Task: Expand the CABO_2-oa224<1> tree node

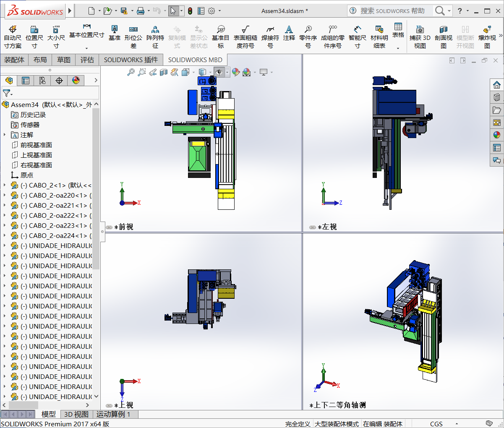Action: point(5,235)
